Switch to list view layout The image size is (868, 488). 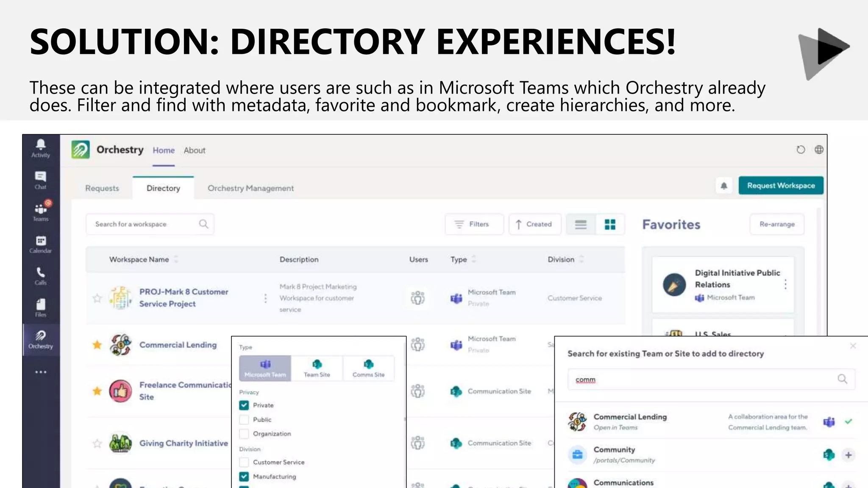click(581, 225)
